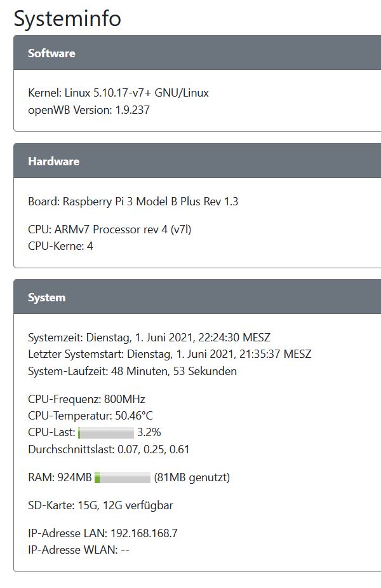
Task: Click the CPU-Kerne count line
Action: pyautogui.click(x=60, y=246)
